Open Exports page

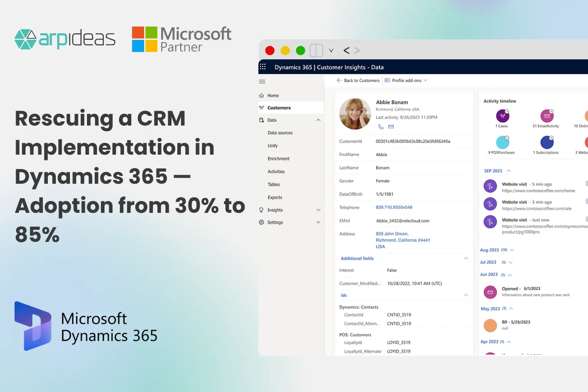coord(275,198)
